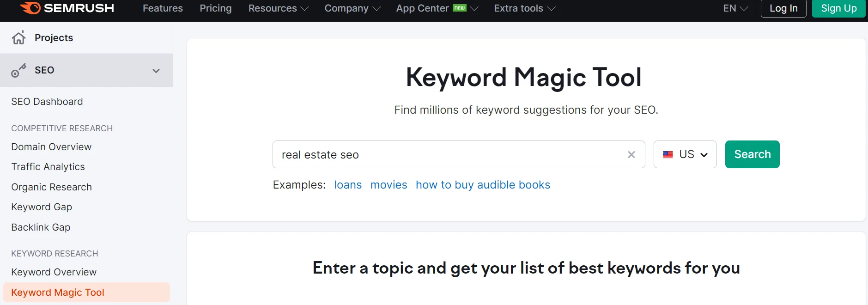Collapse the SEO section in the sidebar
The width and height of the screenshot is (868, 305).
click(x=155, y=70)
